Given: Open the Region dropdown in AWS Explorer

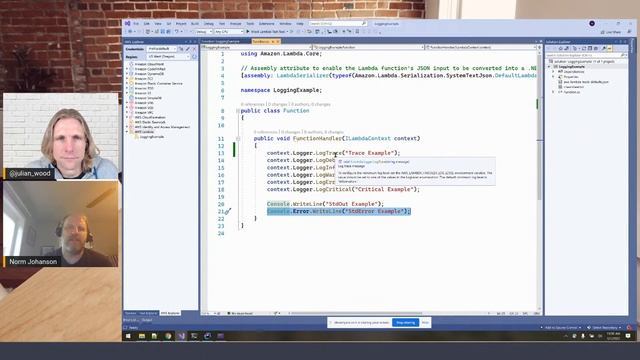Looking at the screenshot, I should coord(169,57).
